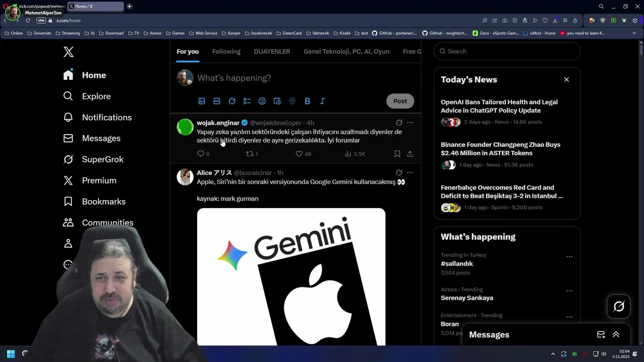Switch to the For you tab
644x362 pixels.
click(188, 51)
